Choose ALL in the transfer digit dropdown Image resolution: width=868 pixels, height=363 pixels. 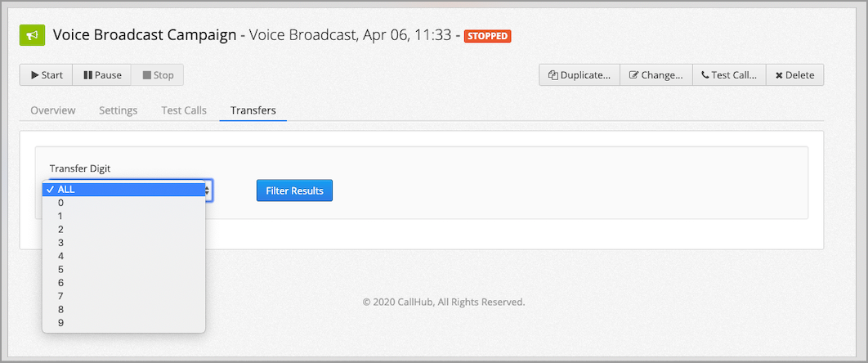point(123,189)
